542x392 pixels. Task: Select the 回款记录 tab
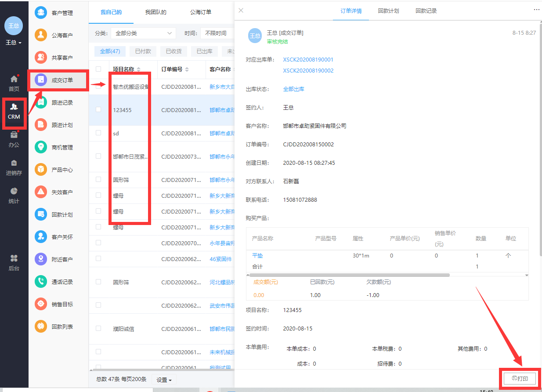426,11
